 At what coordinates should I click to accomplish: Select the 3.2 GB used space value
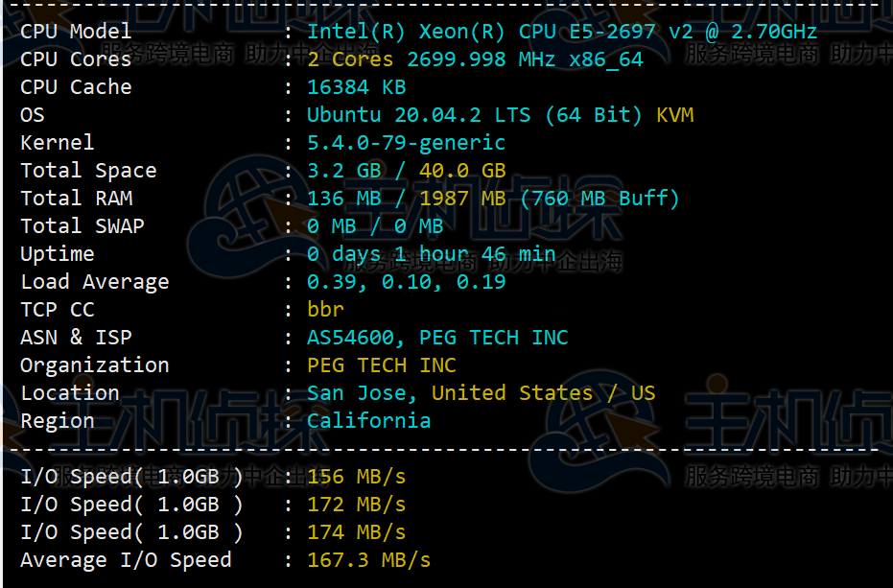pyautogui.click(x=344, y=171)
